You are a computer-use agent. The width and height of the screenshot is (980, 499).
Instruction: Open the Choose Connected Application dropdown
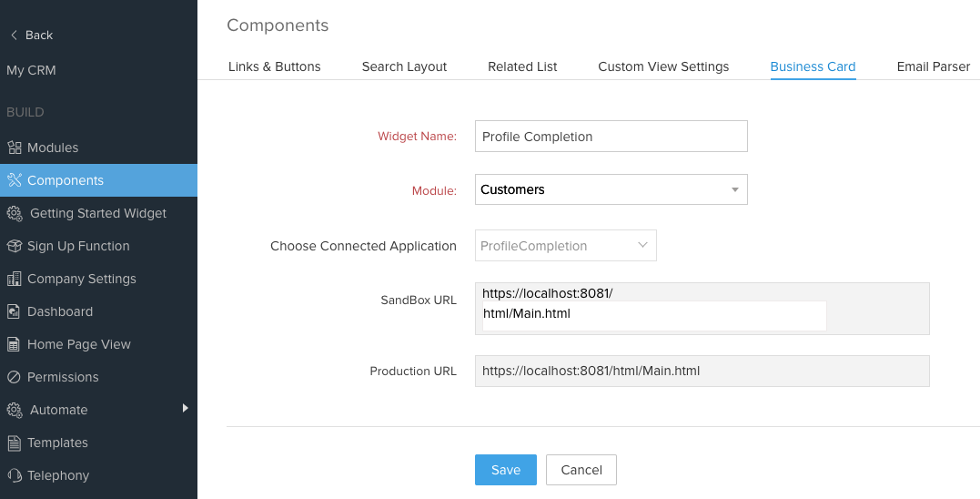click(x=565, y=246)
